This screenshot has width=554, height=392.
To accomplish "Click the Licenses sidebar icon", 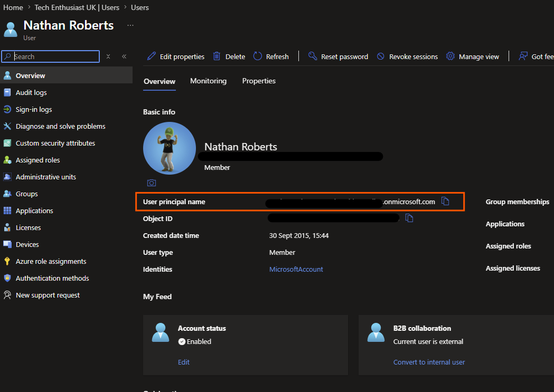I will tap(7, 227).
